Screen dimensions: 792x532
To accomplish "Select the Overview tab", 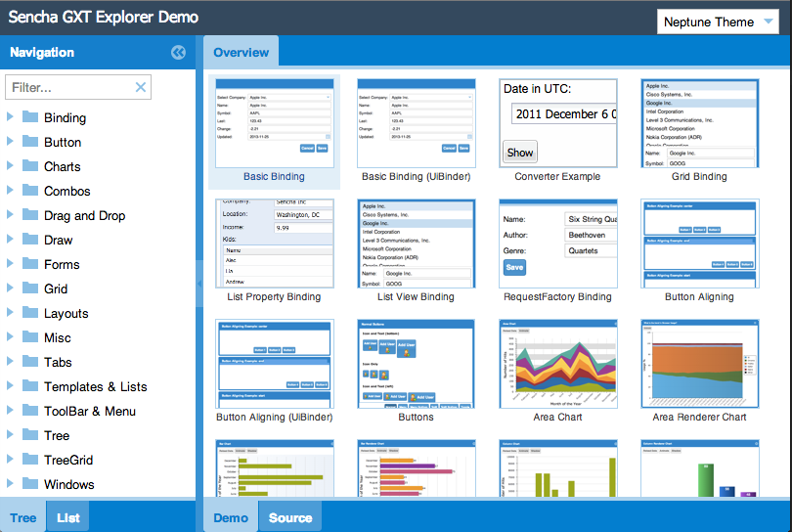I will 241,52.
